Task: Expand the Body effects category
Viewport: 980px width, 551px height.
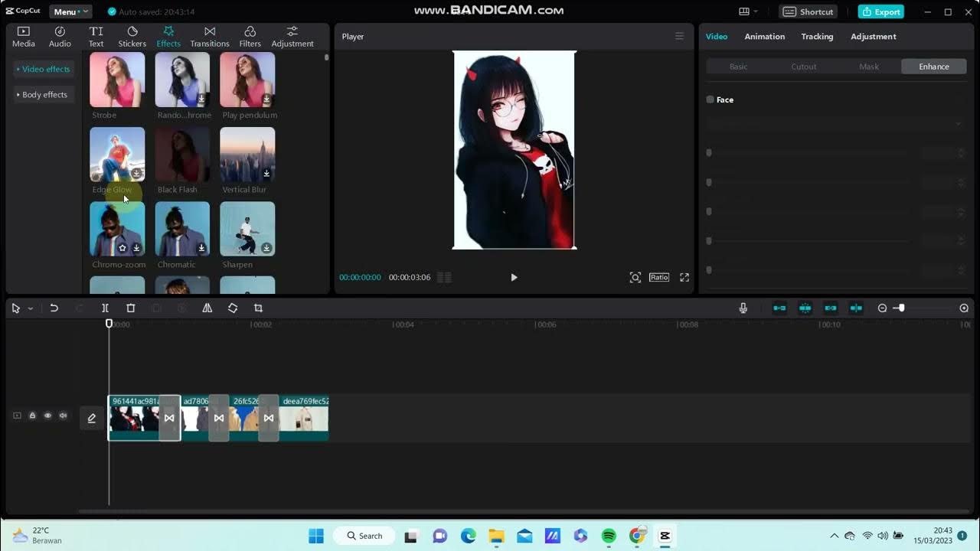Action: point(42,95)
